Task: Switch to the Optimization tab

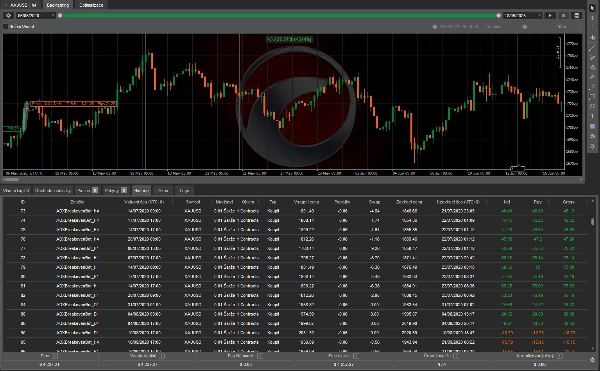Action: (91, 5)
